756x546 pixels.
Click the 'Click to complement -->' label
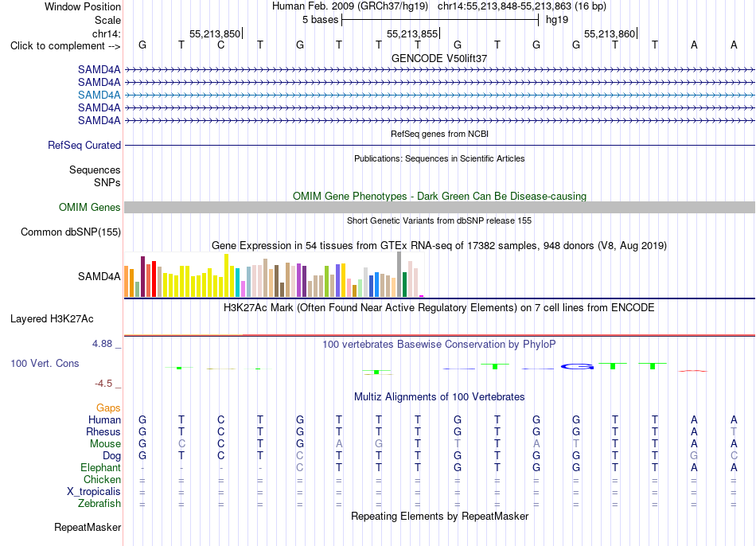pyautogui.click(x=65, y=46)
